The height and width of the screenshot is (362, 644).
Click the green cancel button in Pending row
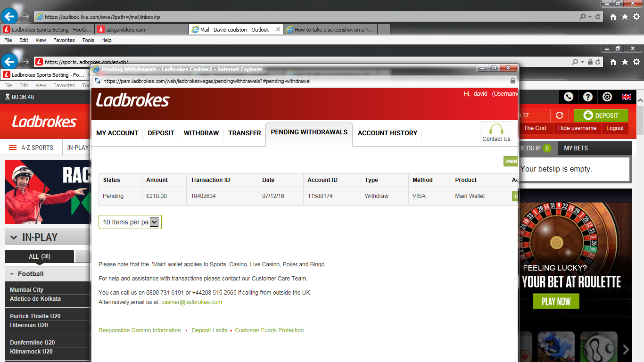tap(515, 196)
